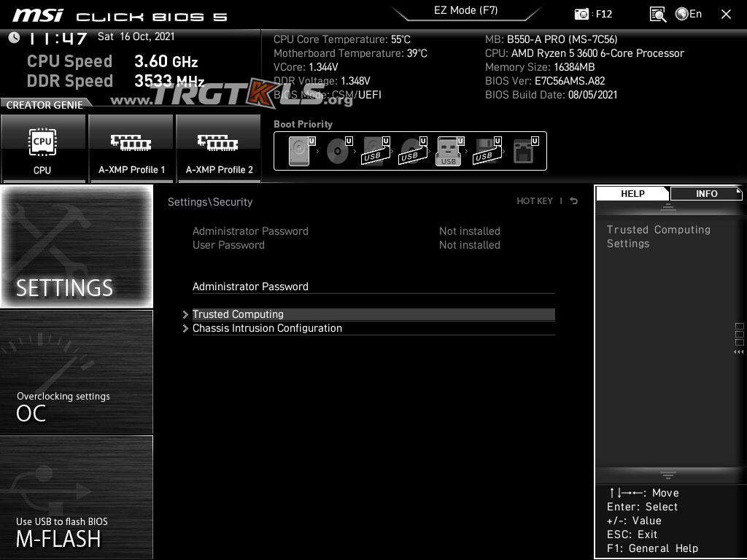Open the BIOS search icon

657,14
